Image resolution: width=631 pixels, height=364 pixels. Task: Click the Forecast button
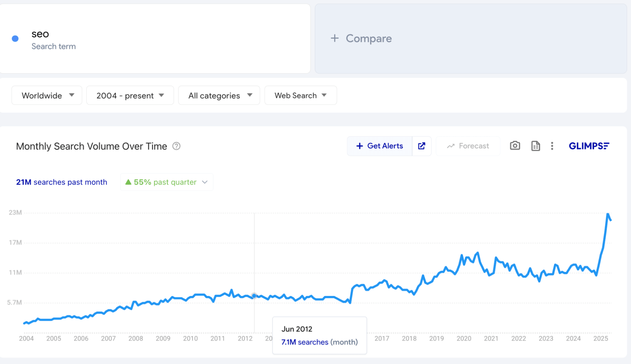[x=468, y=146]
